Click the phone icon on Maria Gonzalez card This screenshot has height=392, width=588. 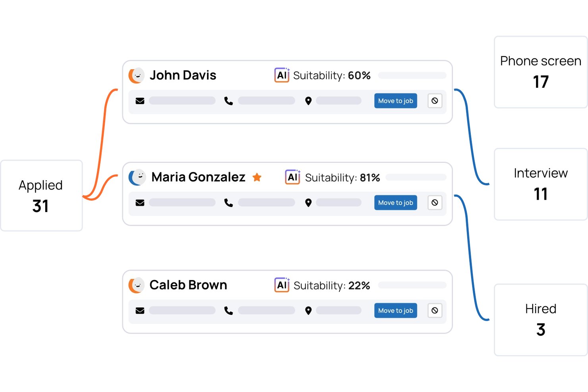pyautogui.click(x=228, y=203)
